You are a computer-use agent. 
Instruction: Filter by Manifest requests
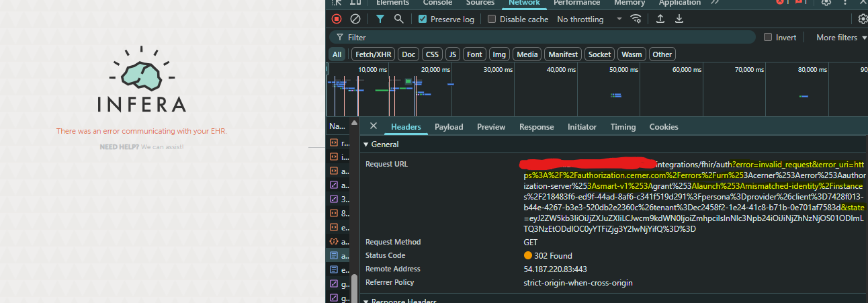coord(563,54)
